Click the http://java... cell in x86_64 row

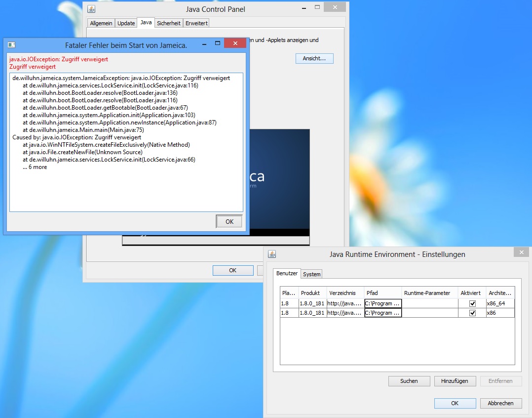click(345, 303)
